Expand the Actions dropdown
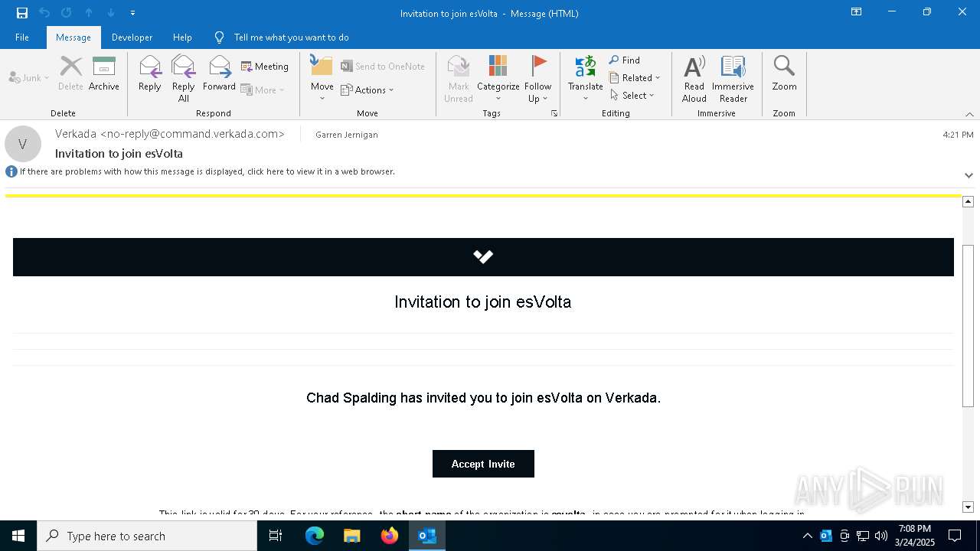This screenshot has height=551, width=980. pos(367,90)
